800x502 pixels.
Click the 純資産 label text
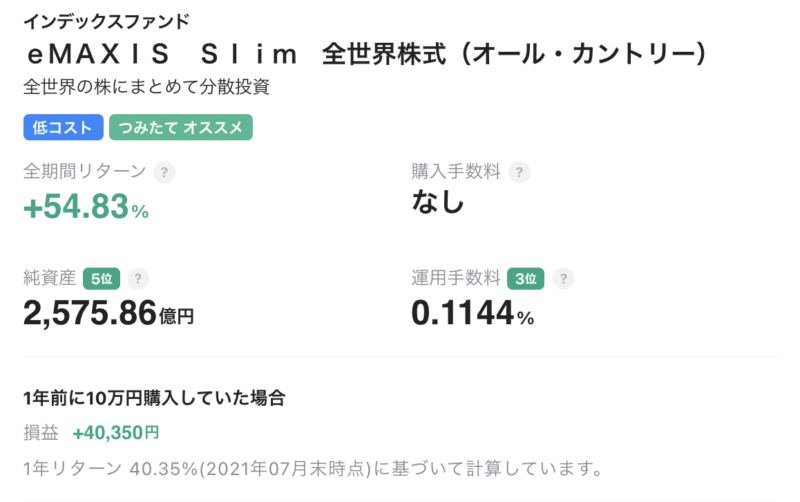[49, 278]
